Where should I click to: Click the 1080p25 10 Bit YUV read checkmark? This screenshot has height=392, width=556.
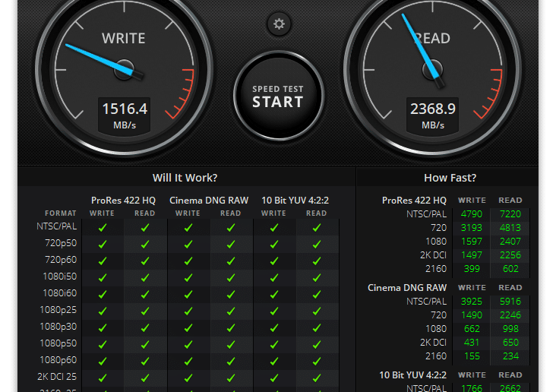click(317, 311)
